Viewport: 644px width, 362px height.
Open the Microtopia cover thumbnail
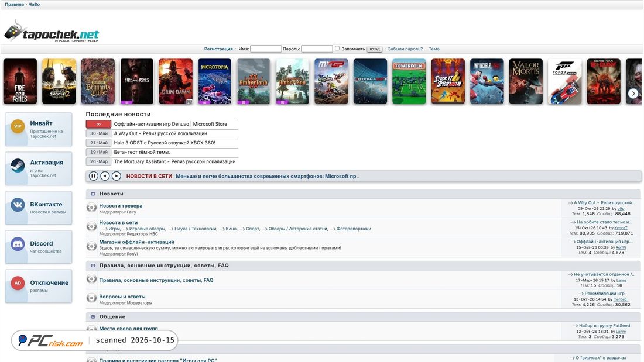coord(214,81)
